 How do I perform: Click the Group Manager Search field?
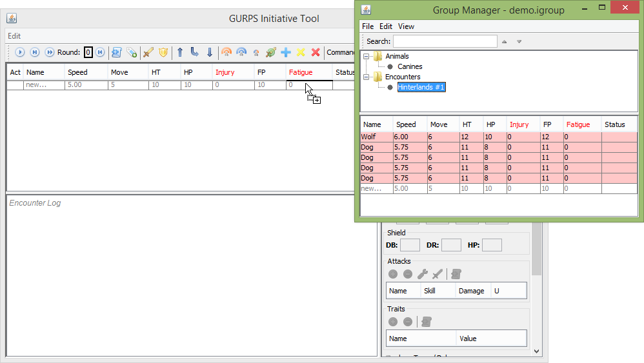pyautogui.click(x=445, y=41)
